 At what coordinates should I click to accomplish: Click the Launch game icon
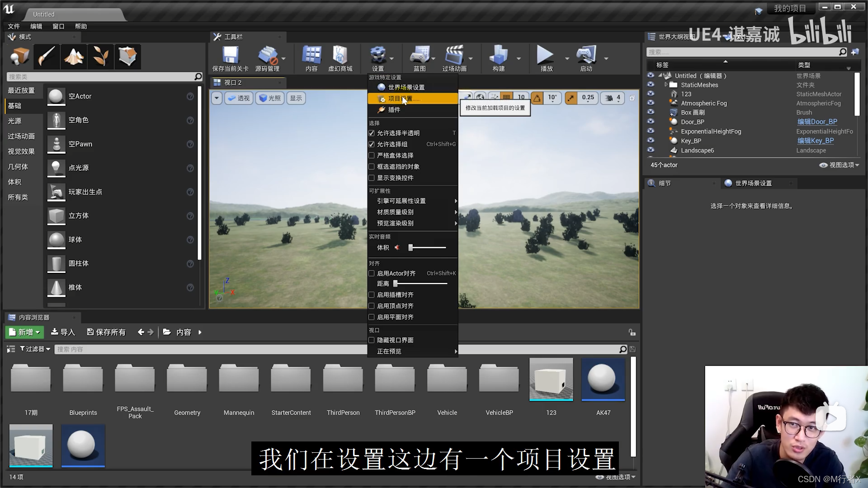584,56
